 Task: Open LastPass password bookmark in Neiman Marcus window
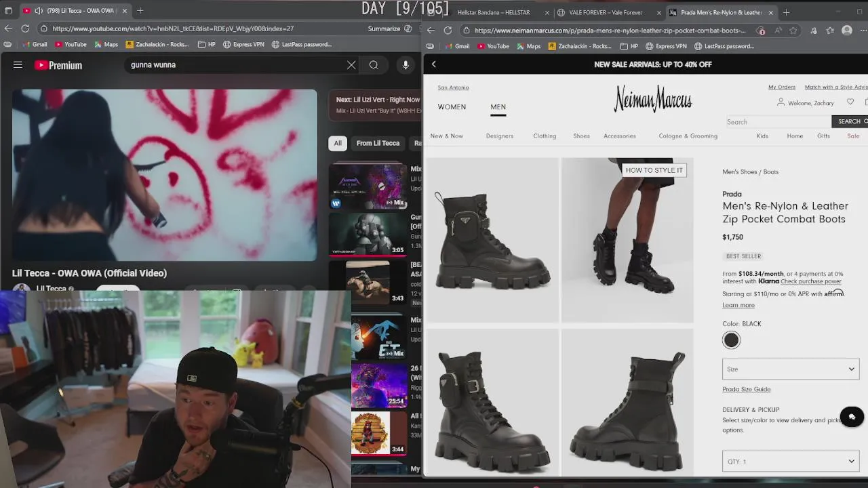point(724,46)
